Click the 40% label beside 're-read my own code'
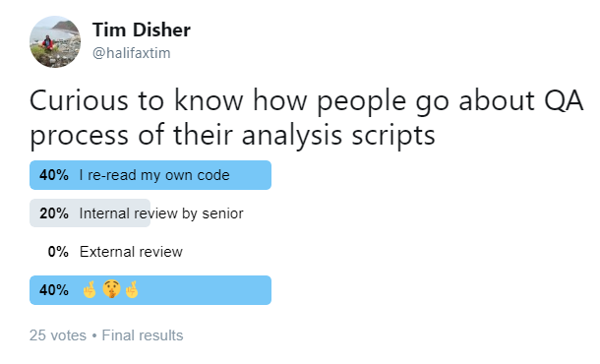600x364 pixels. pos(54,175)
